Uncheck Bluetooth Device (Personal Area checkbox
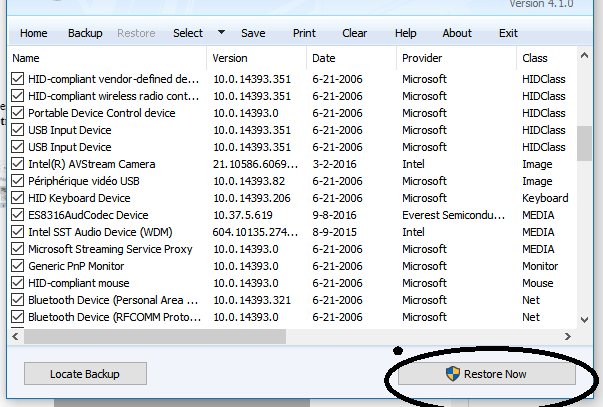 coord(17,300)
